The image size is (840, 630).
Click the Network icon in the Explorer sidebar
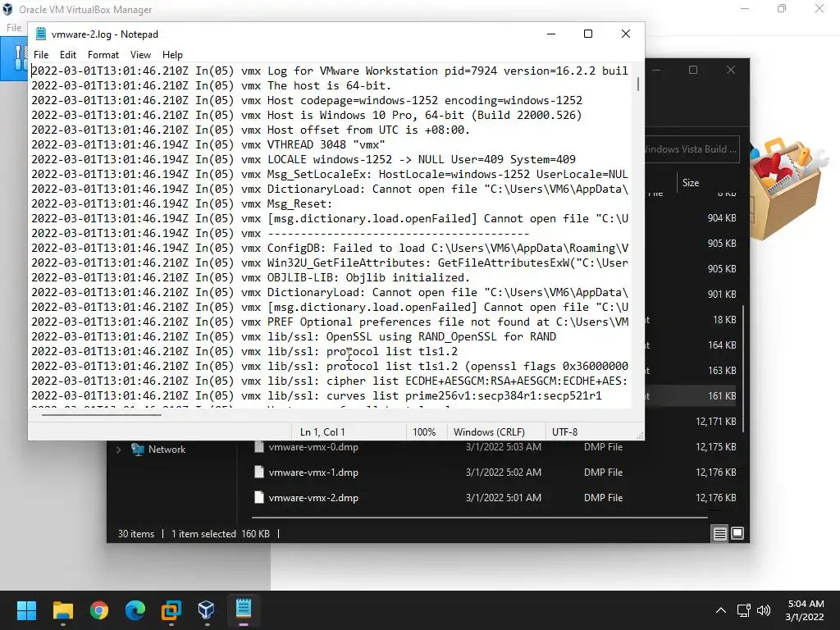(x=138, y=450)
